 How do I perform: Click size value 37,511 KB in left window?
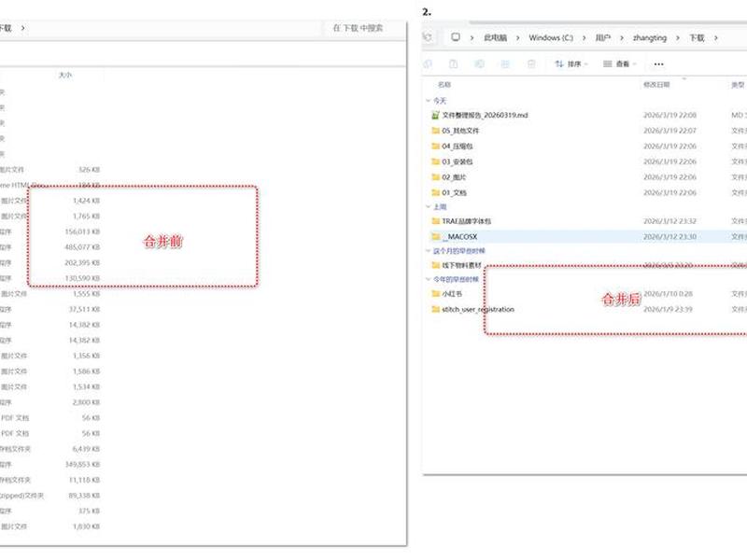(84, 309)
